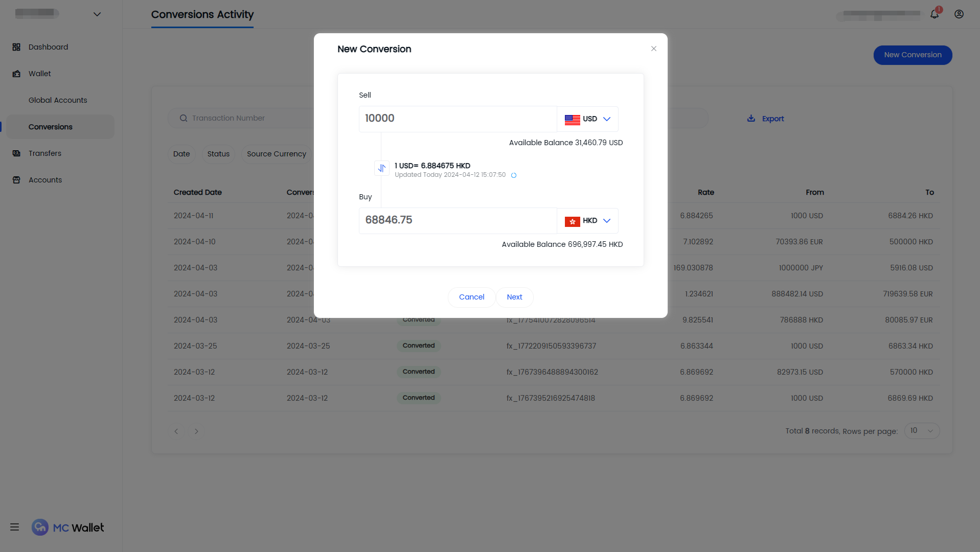
Task: Click the refresh exchange rate icon
Action: click(x=514, y=175)
